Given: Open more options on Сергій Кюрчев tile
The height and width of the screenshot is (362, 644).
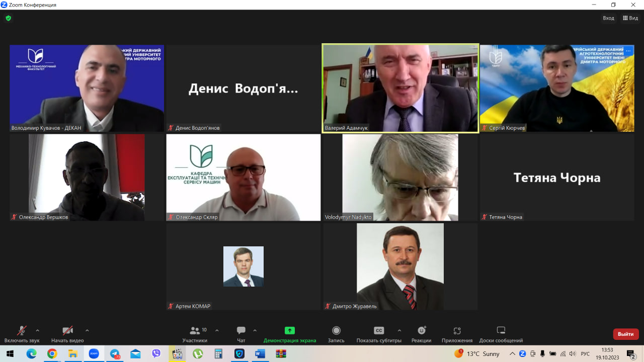Looking at the screenshot, I should point(628,51).
